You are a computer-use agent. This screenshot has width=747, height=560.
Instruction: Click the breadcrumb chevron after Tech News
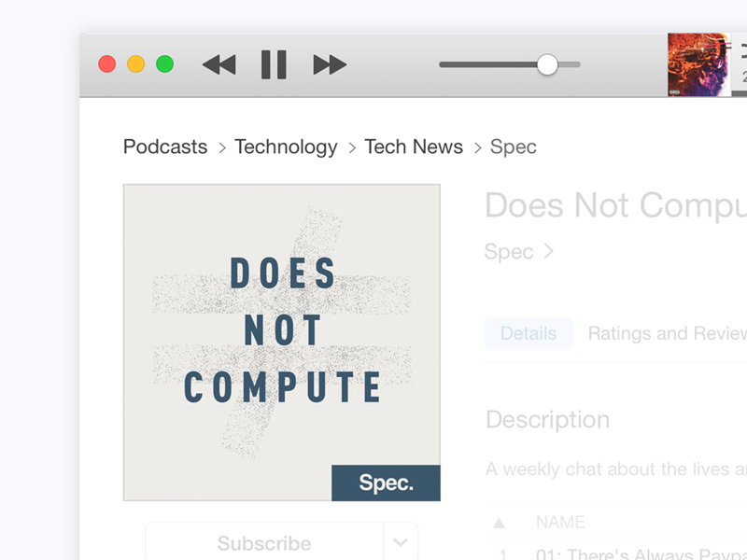[x=478, y=147]
